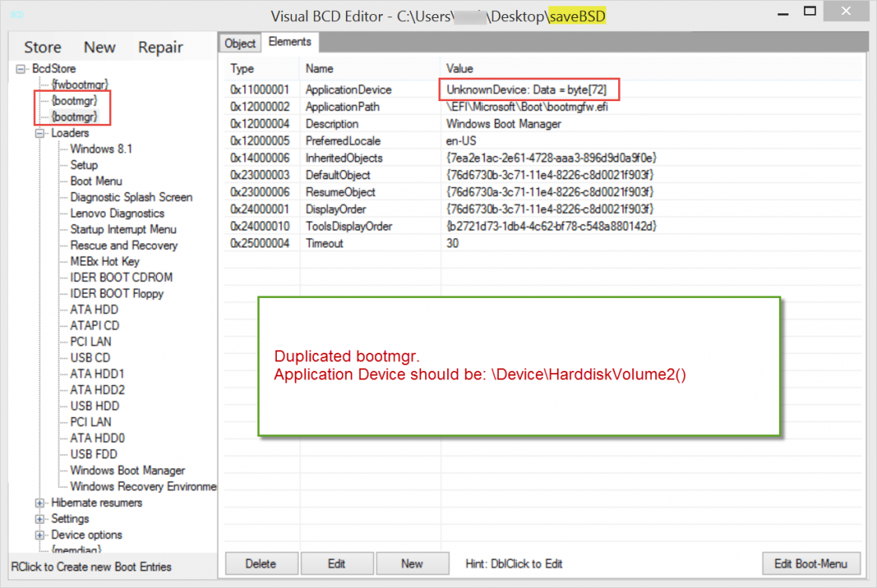Collapse the Loaders tree node

[x=40, y=133]
